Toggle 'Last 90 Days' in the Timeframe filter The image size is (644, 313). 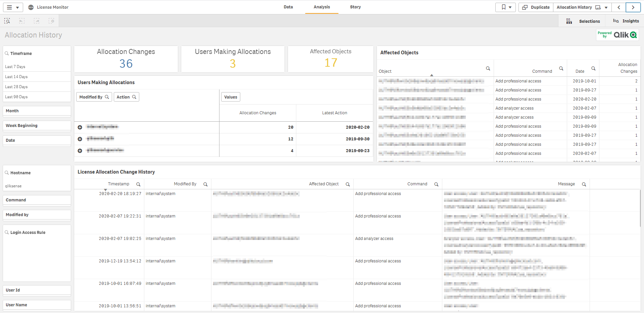[16, 97]
